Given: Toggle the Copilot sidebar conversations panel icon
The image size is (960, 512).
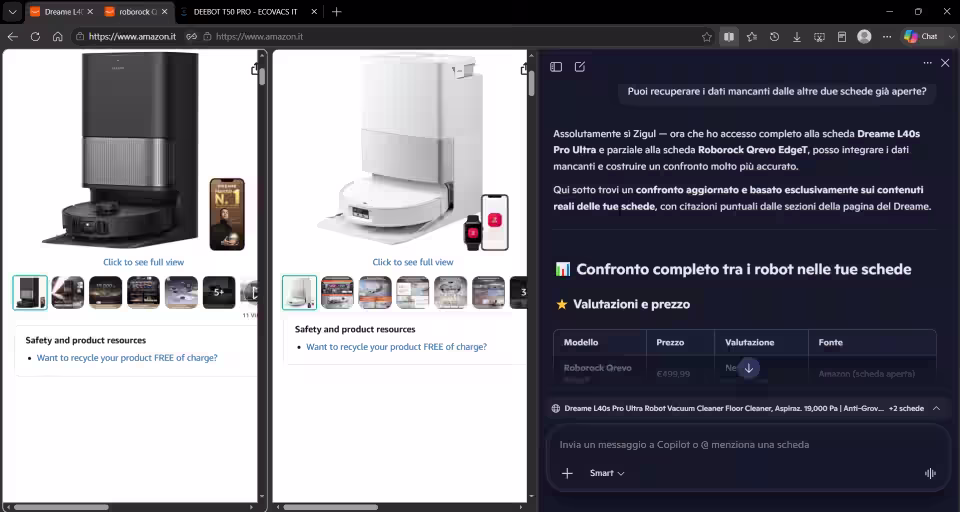Looking at the screenshot, I should tap(556, 67).
